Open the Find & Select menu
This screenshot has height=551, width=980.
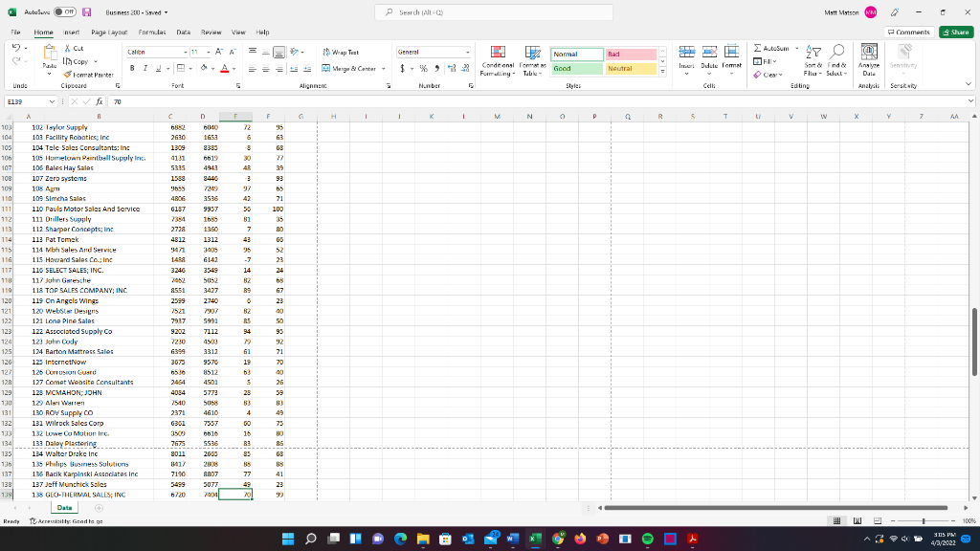pyautogui.click(x=836, y=60)
